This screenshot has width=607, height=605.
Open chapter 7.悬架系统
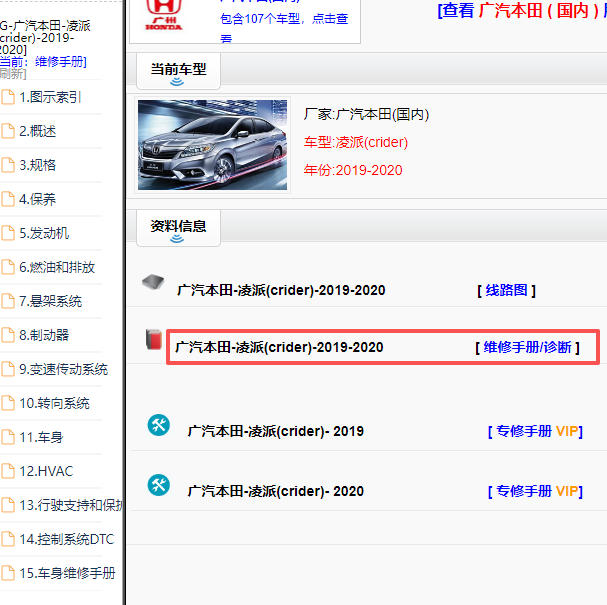51,301
